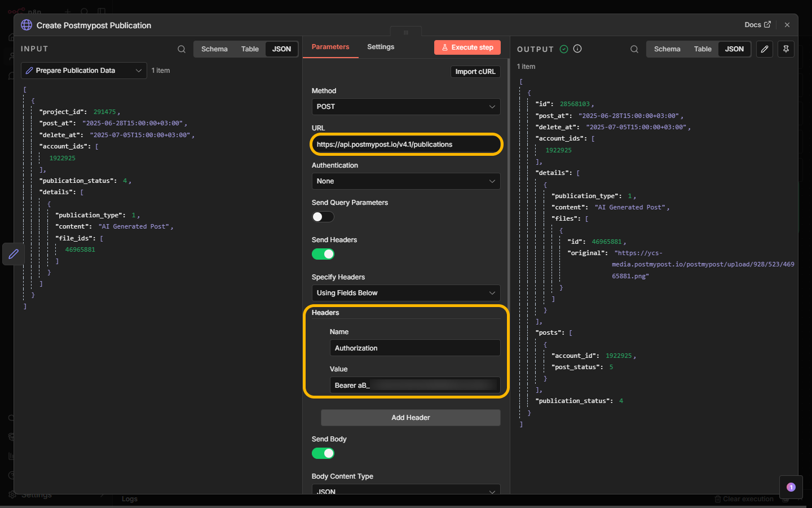Switch to the Settings tab

coord(381,47)
